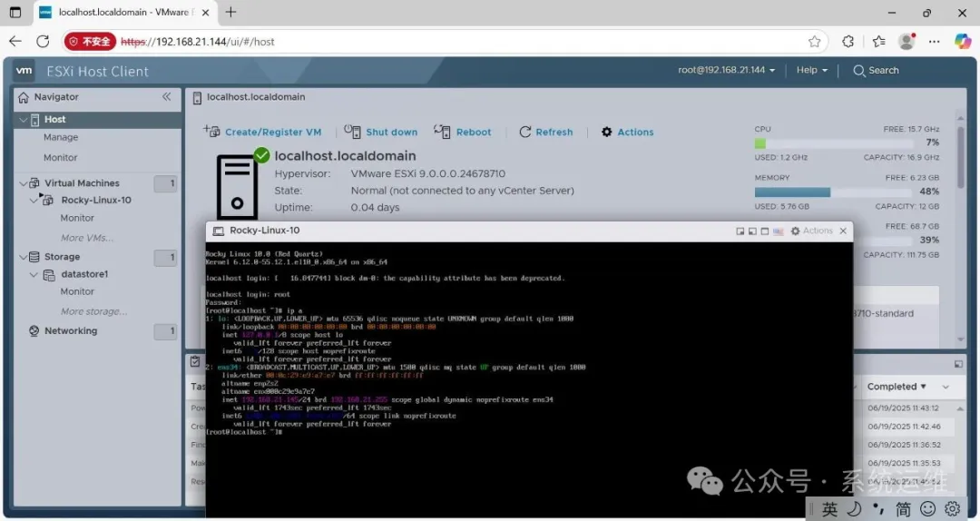Collapse the datastore1 tree node
This screenshot has width=980, height=521.
point(34,275)
